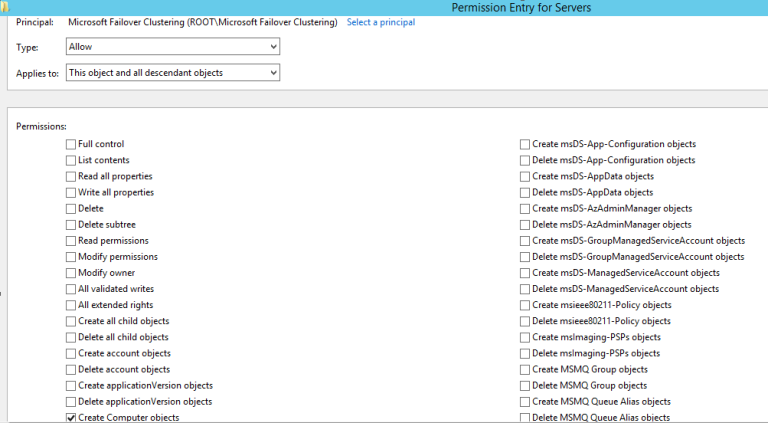Click the Microsoft Failover Clustering principal name
The image size is (768, 423).
[203, 22]
